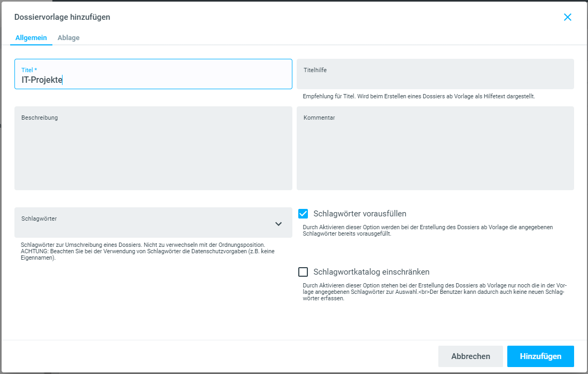Click the 'Dossiervorlage hinzufügen' dialog heading
The image size is (588, 374).
[x=63, y=17]
